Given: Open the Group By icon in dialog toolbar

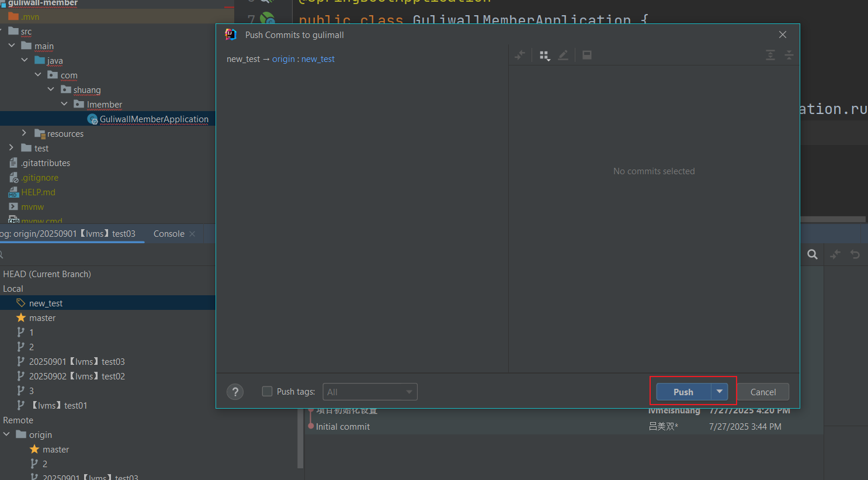Looking at the screenshot, I should tap(544, 56).
